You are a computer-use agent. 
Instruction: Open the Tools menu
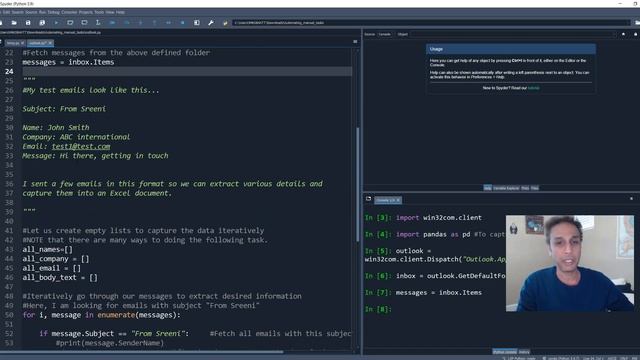(x=99, y=12)
